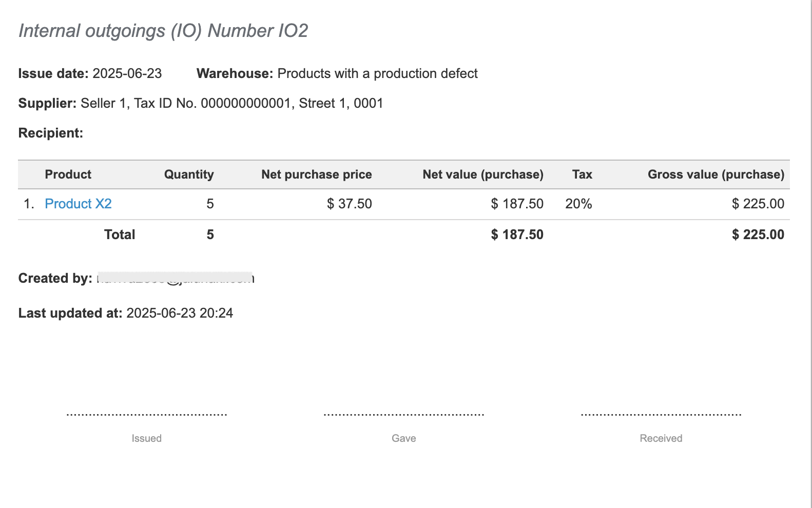Click the Net purchase price header

pos(316,174)
